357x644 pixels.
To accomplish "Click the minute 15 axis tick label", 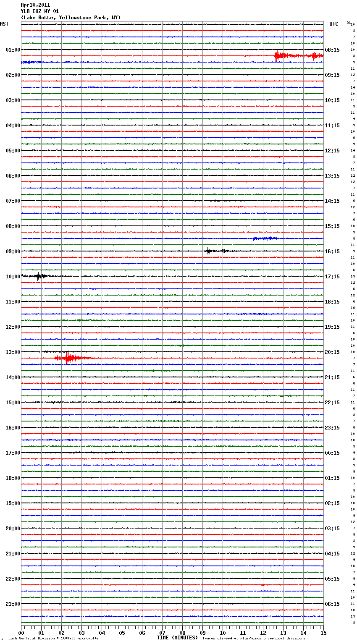I will pos(323,633).
